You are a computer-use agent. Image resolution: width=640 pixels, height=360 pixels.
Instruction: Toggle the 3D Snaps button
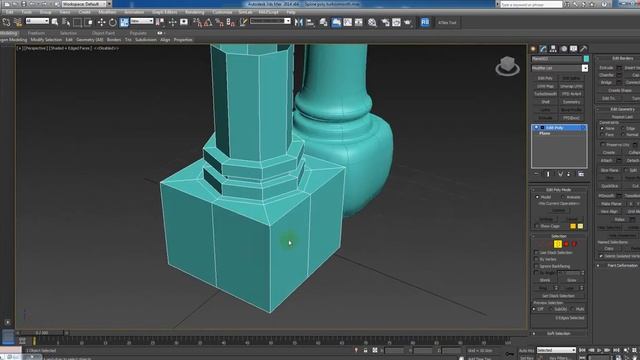coord(197,22)
